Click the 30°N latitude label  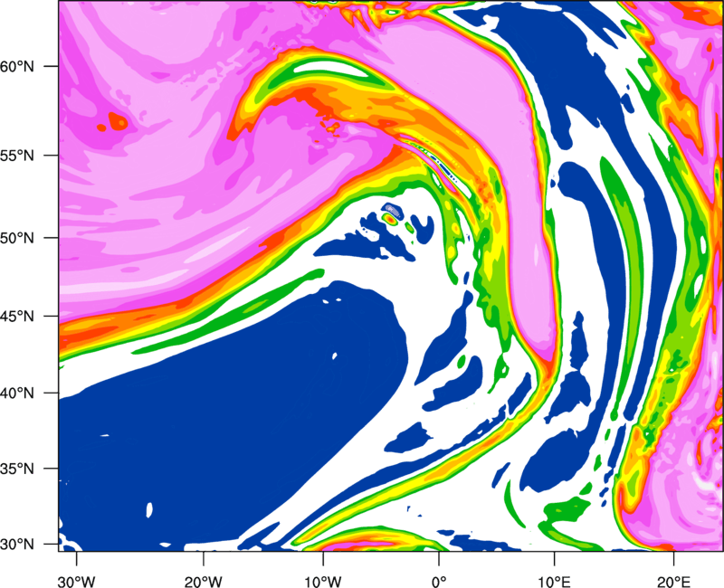17,545
